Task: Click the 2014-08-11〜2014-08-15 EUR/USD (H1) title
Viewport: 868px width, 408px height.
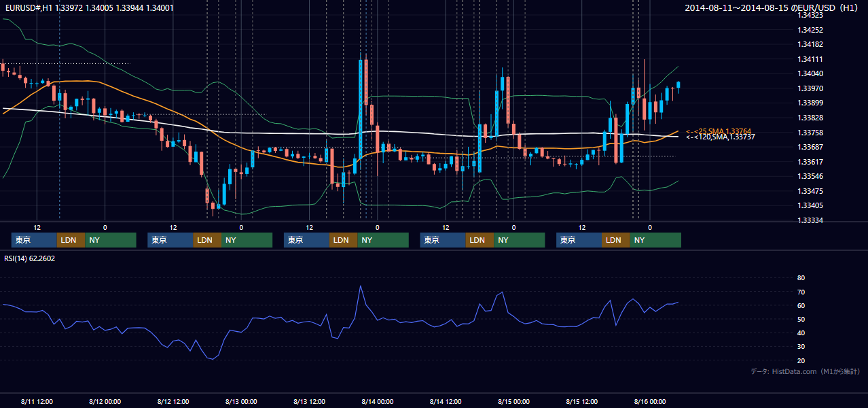Action: pyautogui.click(x=771, y=8)
